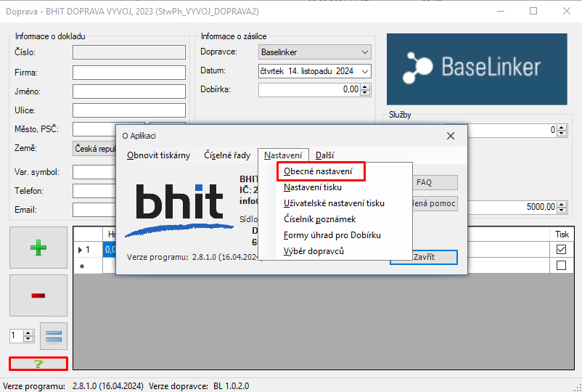Click the bhit logo in O Aplikaci
The height and width of the screenshot is (392, 582).
[179, 210]
